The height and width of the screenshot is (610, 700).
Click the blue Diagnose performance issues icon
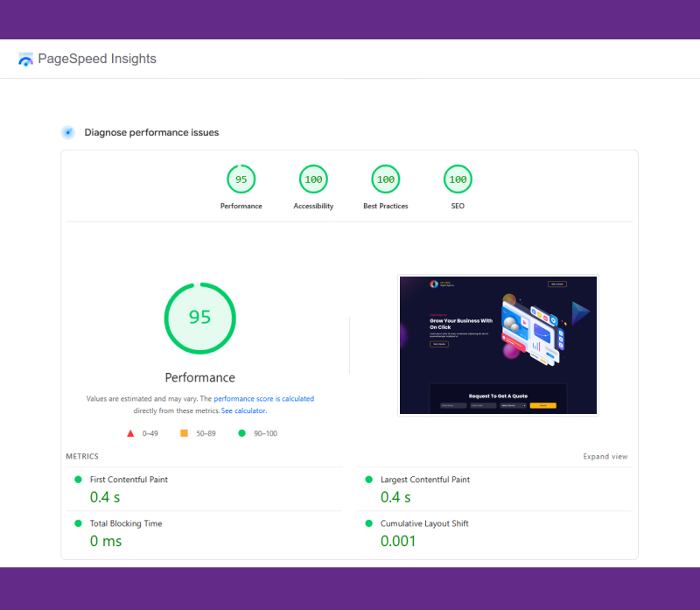[x=68, y=132]
